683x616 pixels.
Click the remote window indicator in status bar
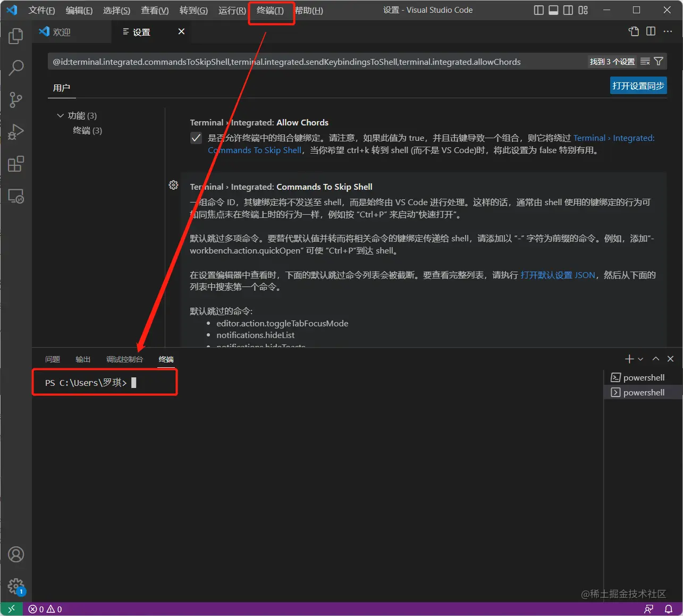(11, 609)
